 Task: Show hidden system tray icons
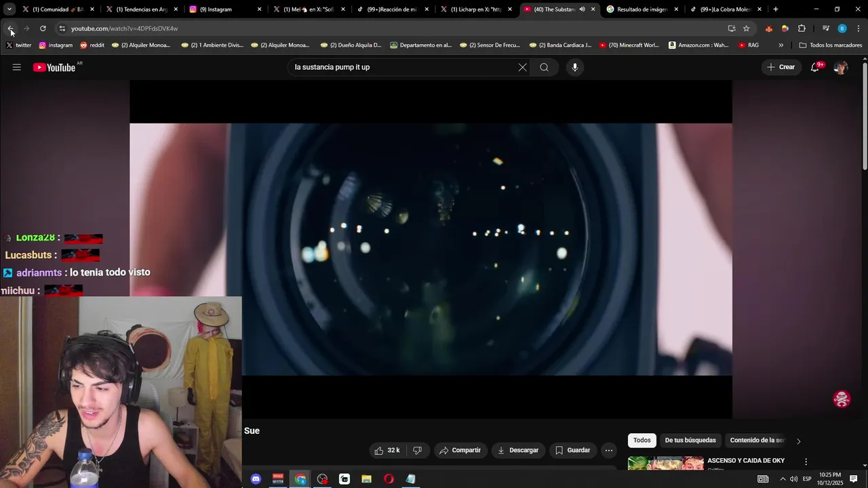783,479
